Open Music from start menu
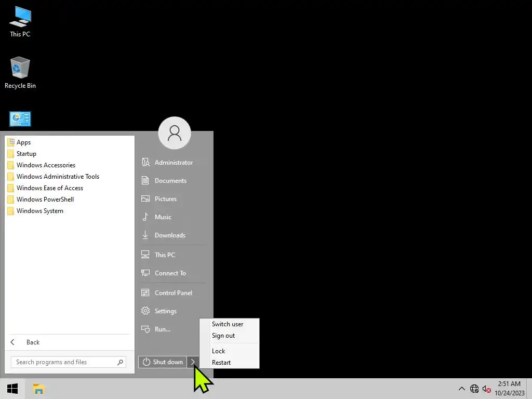Image resolution: width=532 pixels, height=399 pixels. pos(174,217)
